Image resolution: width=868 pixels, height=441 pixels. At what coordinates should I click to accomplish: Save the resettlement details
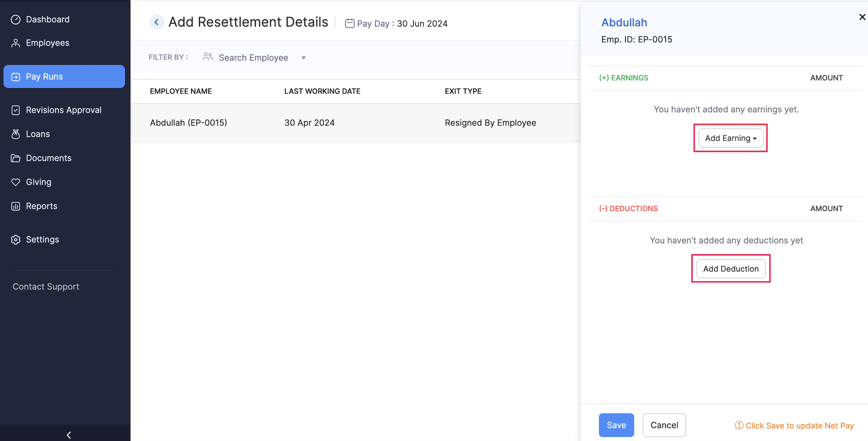click(x=616, y=425)
